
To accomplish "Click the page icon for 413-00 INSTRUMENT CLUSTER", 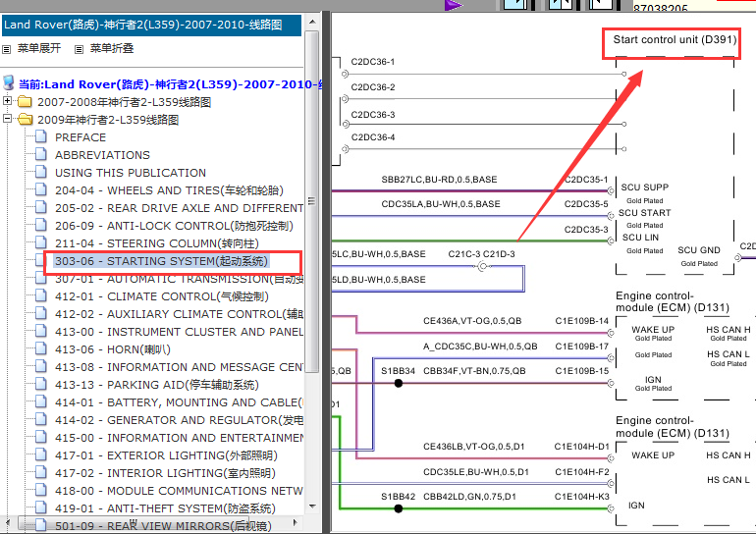I will pos(41,332).
